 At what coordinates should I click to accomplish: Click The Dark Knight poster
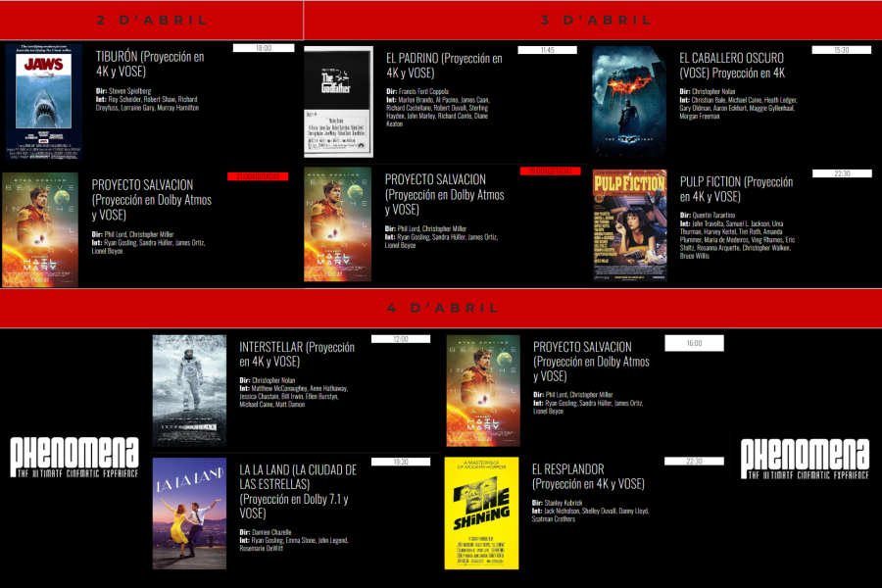click(x=629, y=102)
